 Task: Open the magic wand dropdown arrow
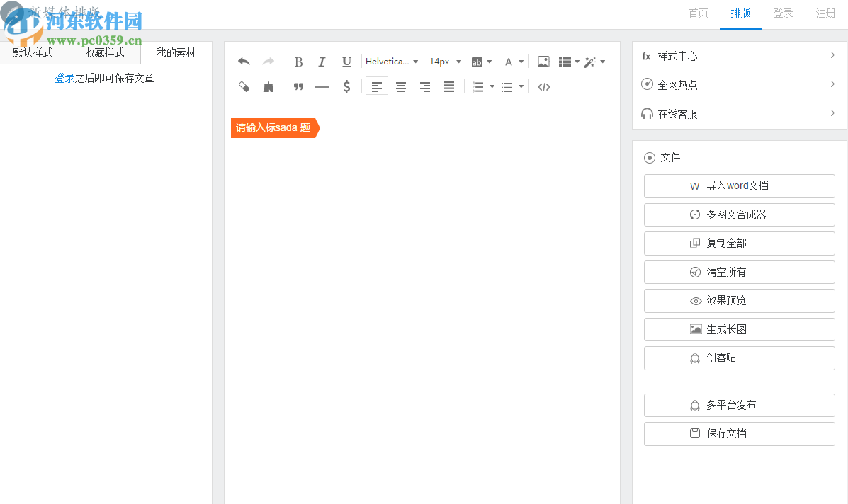tap(602, 62)
